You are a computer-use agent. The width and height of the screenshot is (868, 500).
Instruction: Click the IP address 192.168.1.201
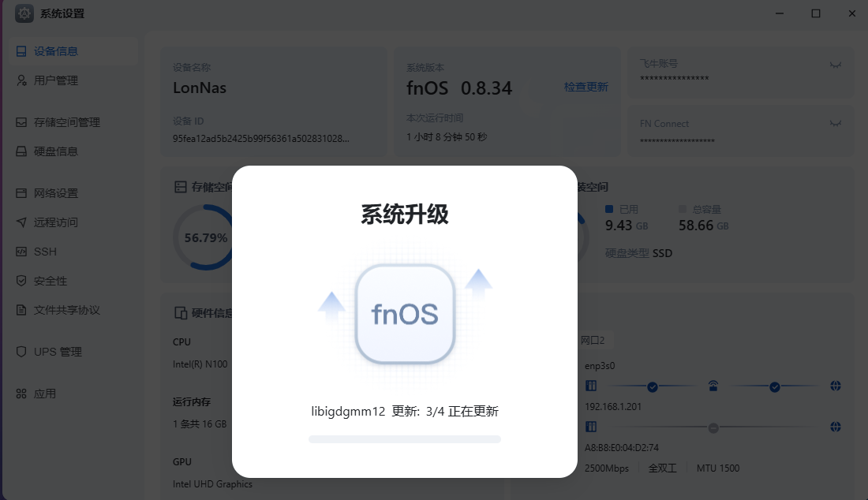[613, 406]
